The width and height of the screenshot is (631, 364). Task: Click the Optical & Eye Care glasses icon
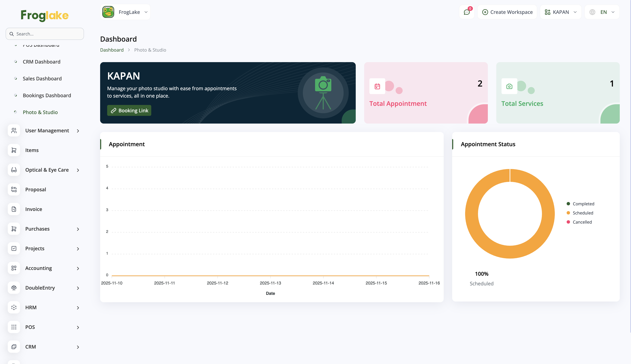14,170
